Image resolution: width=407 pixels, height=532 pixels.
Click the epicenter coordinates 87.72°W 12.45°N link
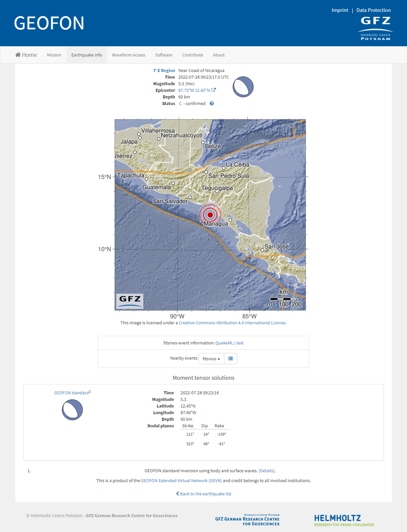coord(194,90)
